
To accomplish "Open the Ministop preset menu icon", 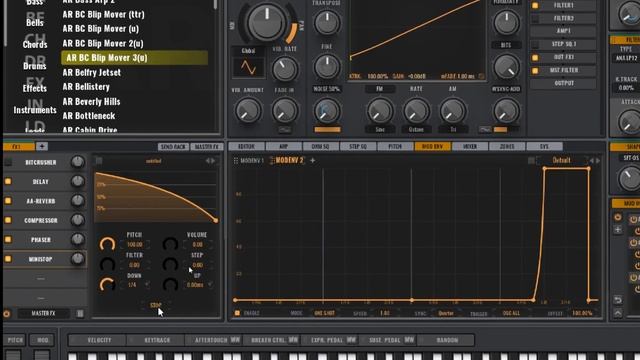I will click(x=99, y=161).
